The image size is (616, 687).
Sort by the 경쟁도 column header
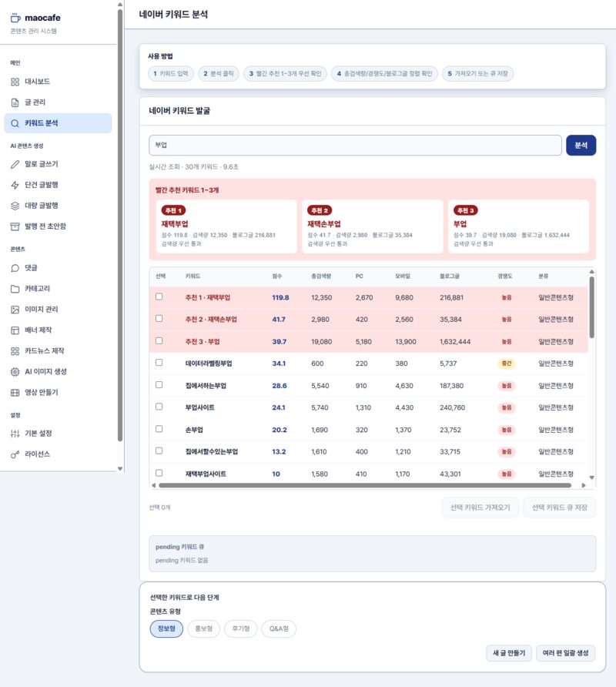tap(504, 276)
